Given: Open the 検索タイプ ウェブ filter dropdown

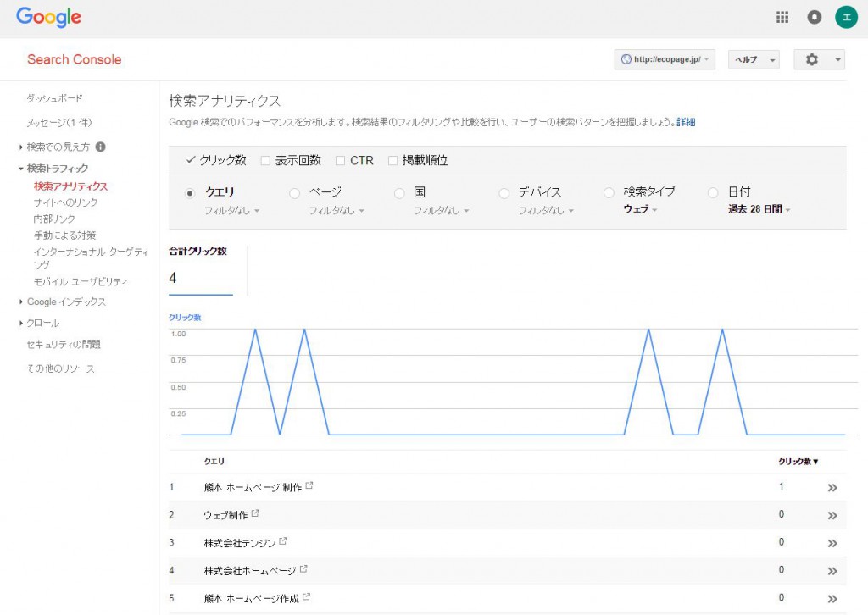Looking at the screenshot, I should pos(640,210).
